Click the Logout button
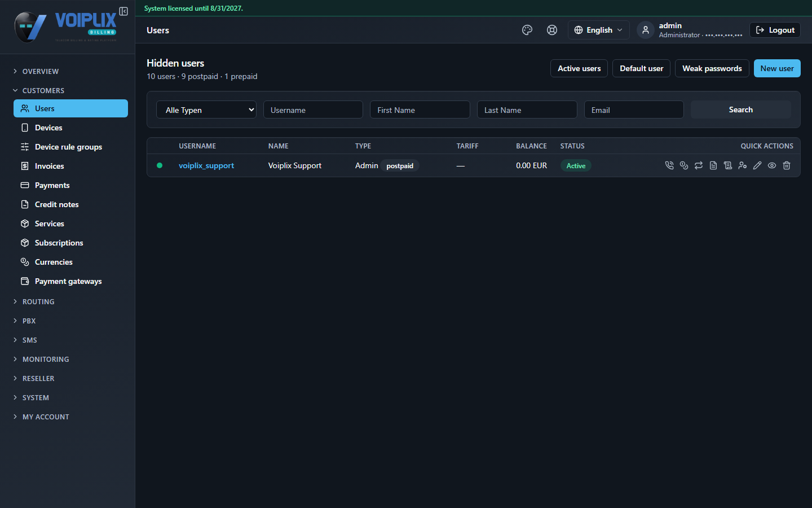The height and width of the screenshot is (508, 812). click(x=775, y=30)
